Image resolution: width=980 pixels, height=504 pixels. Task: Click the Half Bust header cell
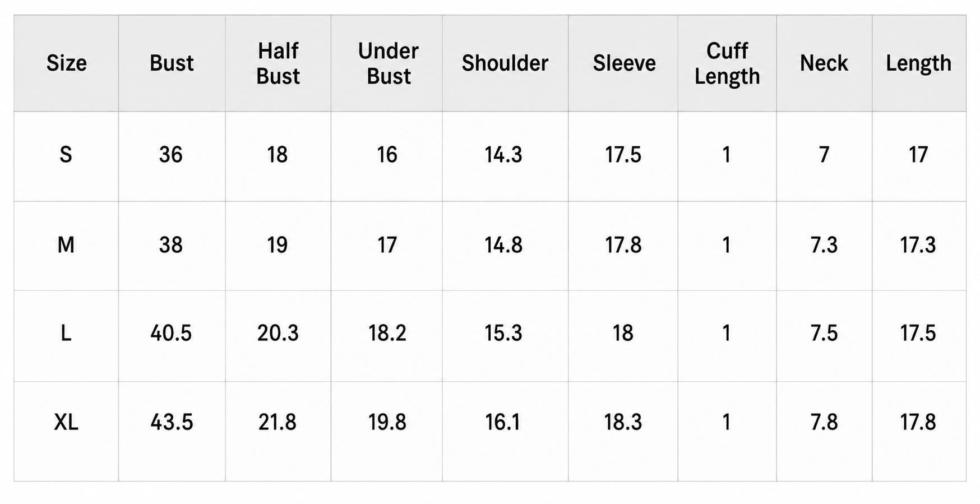pos(278,63)
